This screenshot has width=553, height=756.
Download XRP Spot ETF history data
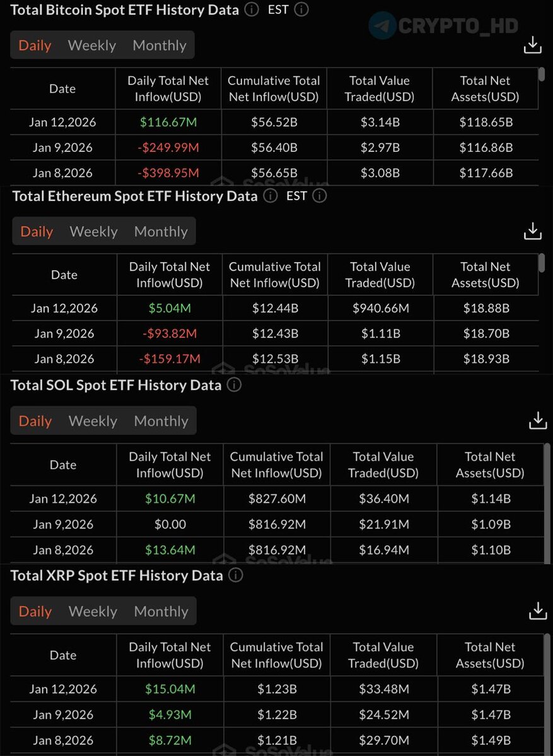[538, 610]
